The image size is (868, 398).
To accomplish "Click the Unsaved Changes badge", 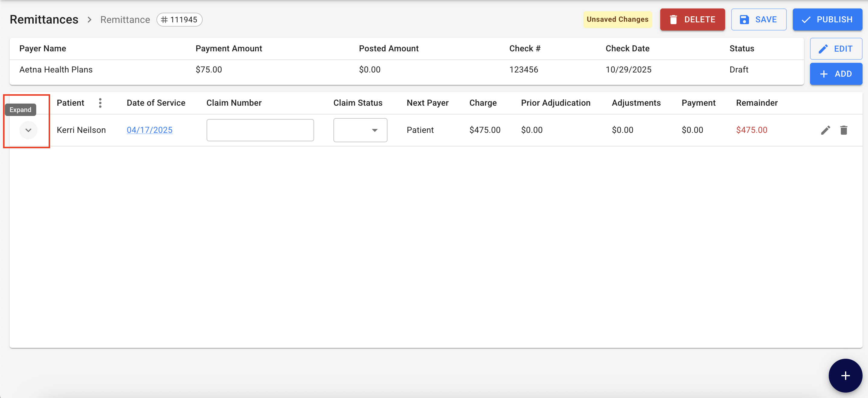I will click(x=617, y=20).
